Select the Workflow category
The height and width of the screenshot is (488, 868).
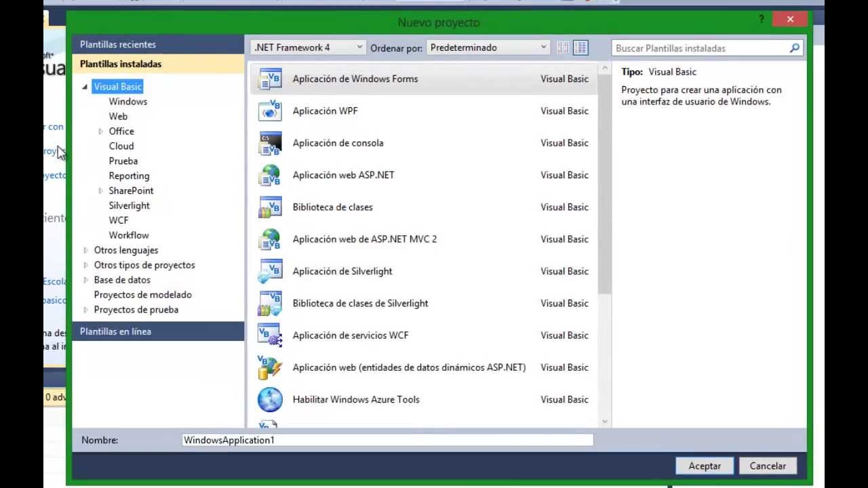[x=129, y=236]
